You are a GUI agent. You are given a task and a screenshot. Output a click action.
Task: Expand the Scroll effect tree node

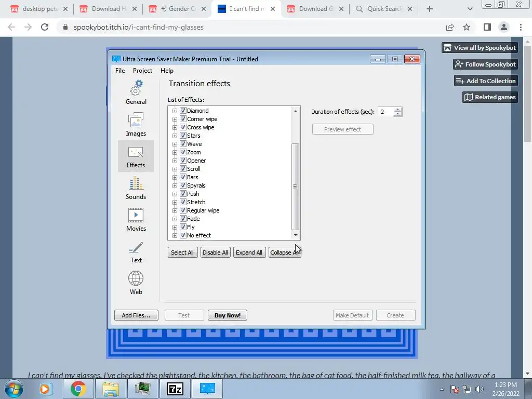(175, 169)
